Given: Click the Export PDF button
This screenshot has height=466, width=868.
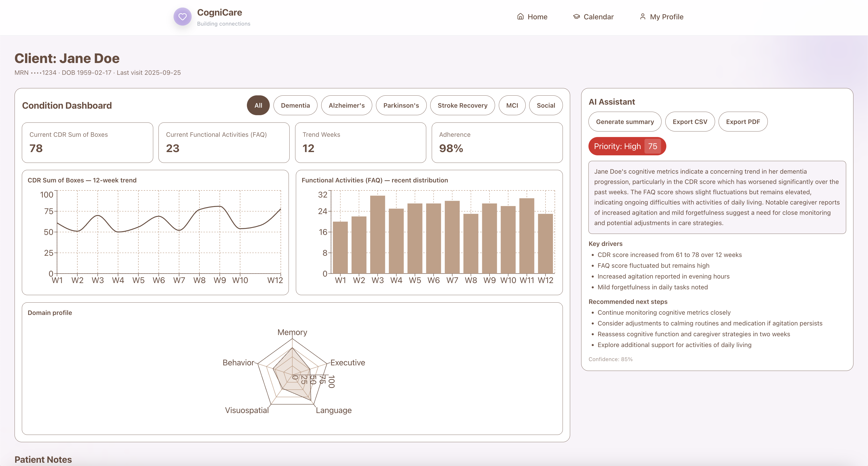Looking at the screenshot, I should 743,122.
